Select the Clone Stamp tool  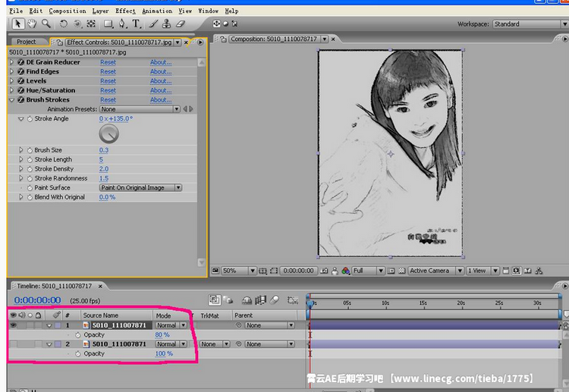coord(164,24)
